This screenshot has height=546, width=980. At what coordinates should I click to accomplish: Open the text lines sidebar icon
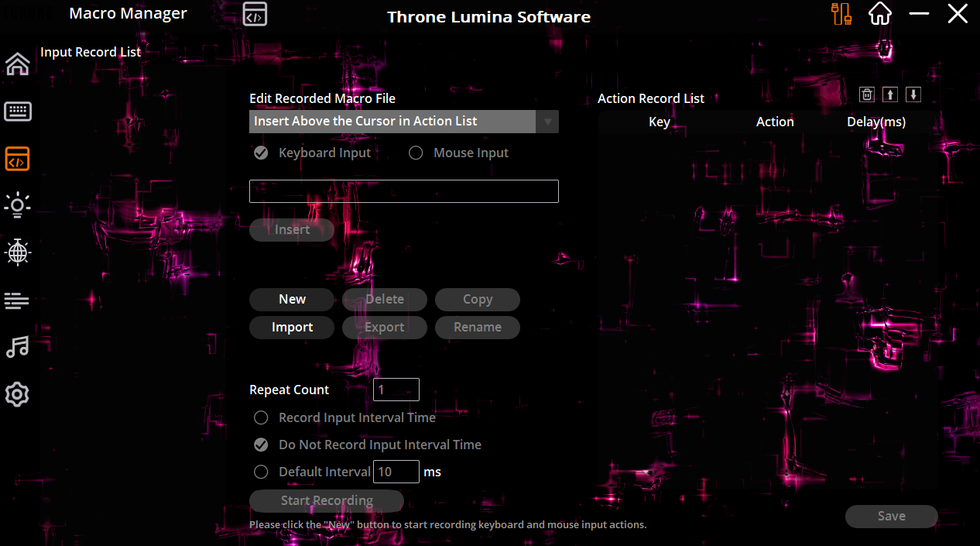point(17,300)
